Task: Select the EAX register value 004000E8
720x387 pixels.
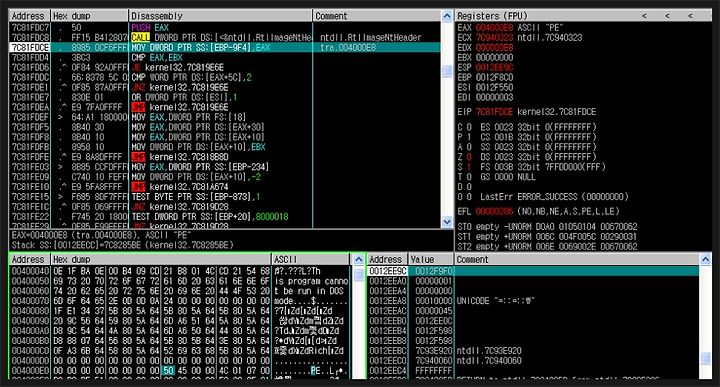Action: (x=494, y=28)
